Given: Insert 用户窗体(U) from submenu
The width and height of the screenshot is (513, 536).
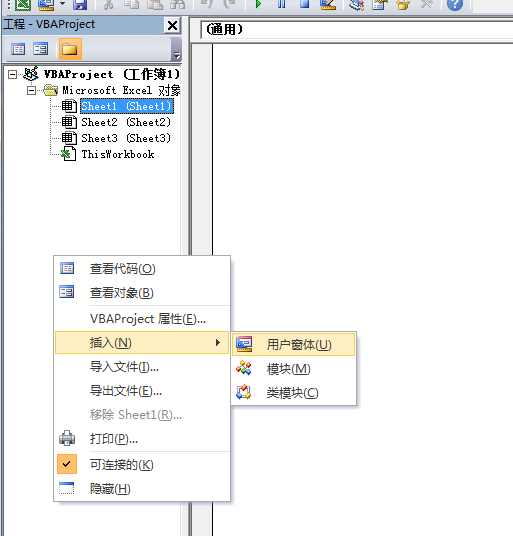Looking at the screenshot, I should coord(294,345).
